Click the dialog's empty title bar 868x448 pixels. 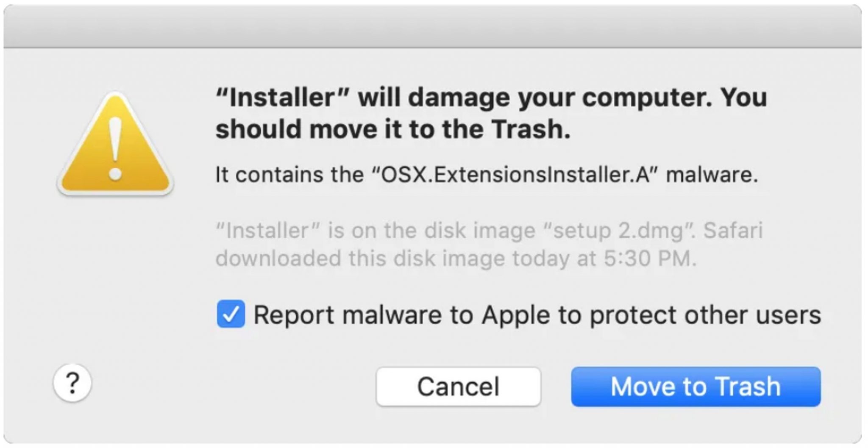click(432, 26)
